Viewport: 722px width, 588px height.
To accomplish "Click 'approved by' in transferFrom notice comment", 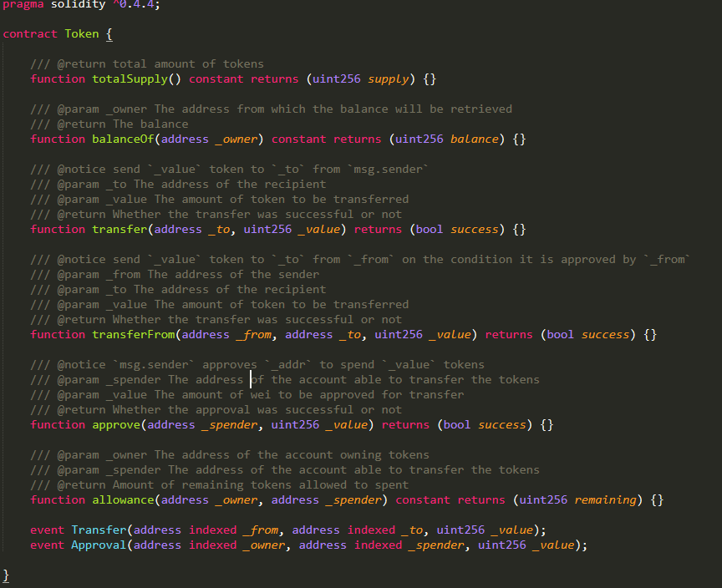I will click(598, 260).
